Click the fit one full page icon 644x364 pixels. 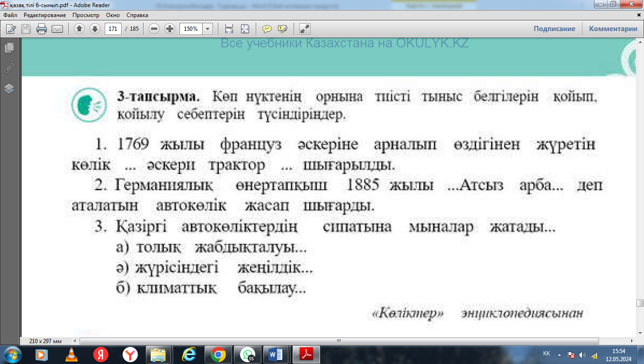pos(245,29)
